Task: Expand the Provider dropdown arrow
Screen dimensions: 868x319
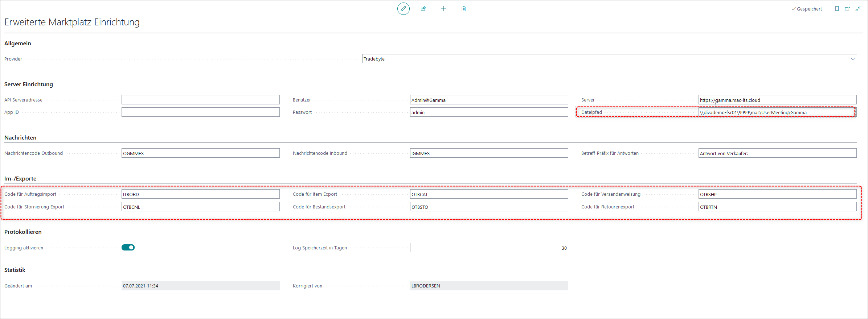Action: (x=852, y=59)
